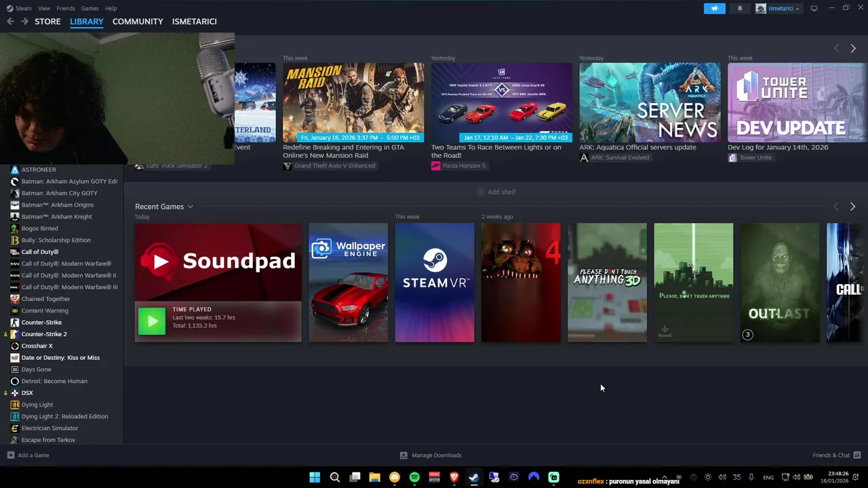Screen dimensions: 868x488
Task: Open File Explorer from taskbar
Action: click(x=374, y=477)
